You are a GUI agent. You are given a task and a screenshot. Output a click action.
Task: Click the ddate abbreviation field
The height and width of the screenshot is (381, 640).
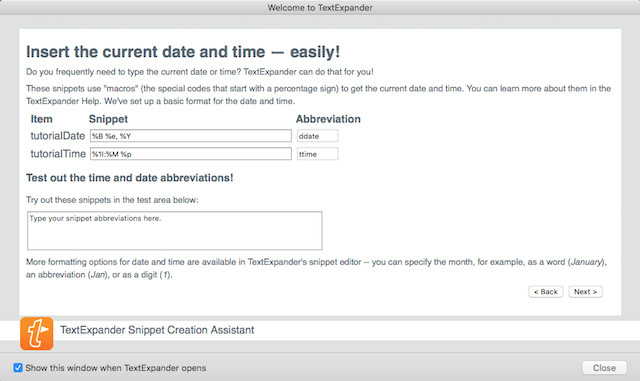[318, 136]
